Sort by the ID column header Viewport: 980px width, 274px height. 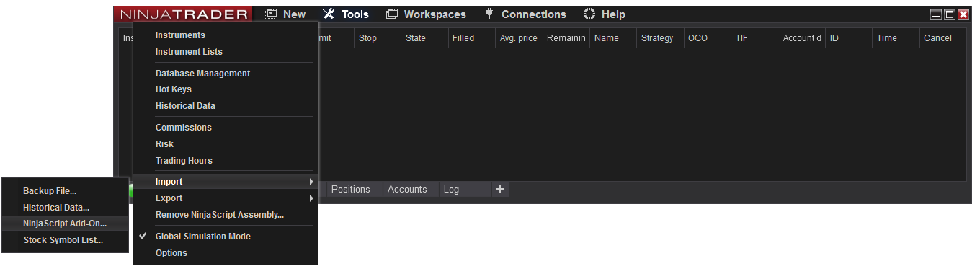click(x=849, y=38)
